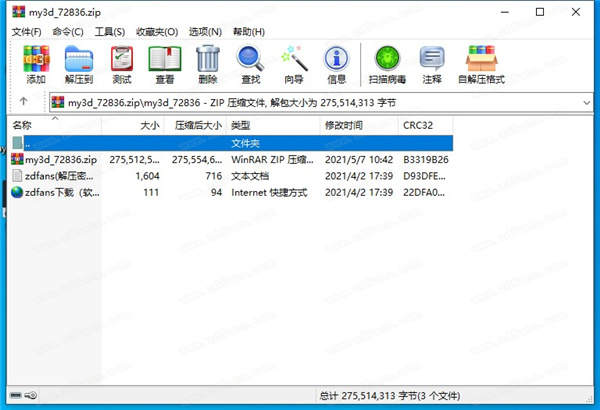The height and width of the screenshot is (410, 600).
Task: Click the D93DFE... CRC32 value
Action: [x=424, y=176]
